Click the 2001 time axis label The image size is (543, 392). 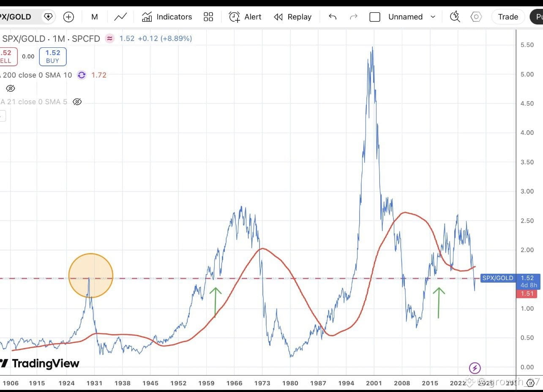[x=374, y=383]
